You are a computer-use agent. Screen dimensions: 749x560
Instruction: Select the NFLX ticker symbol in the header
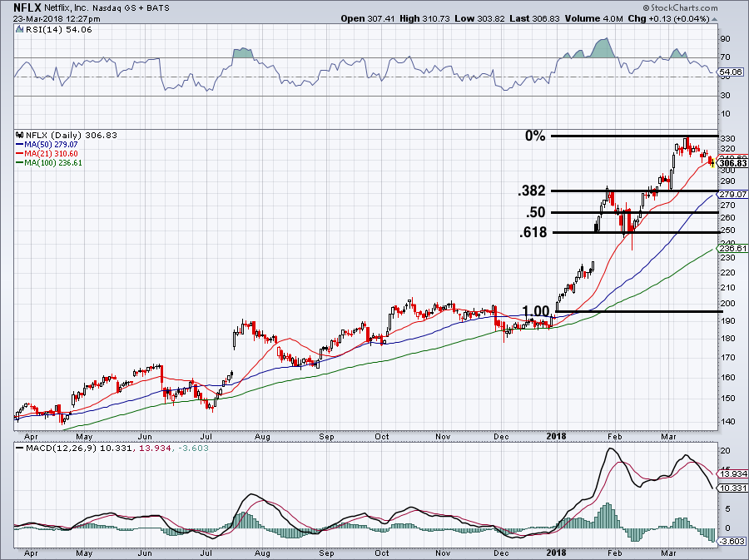point(27,7)
